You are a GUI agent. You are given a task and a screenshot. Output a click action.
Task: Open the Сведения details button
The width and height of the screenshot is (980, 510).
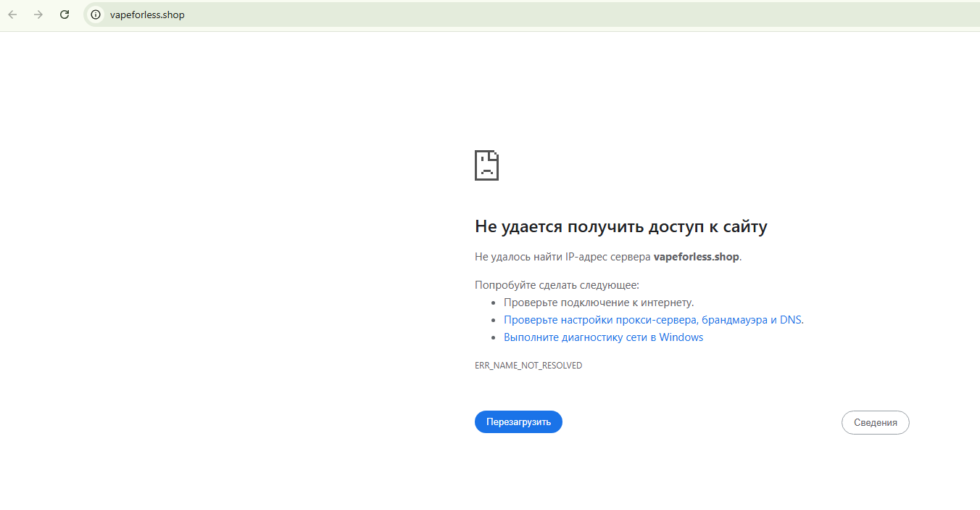coord(875,422)
